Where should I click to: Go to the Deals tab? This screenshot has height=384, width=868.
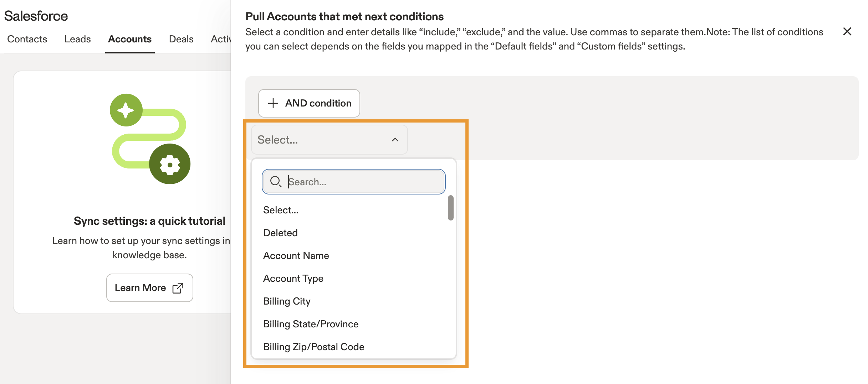pos(181,39)
